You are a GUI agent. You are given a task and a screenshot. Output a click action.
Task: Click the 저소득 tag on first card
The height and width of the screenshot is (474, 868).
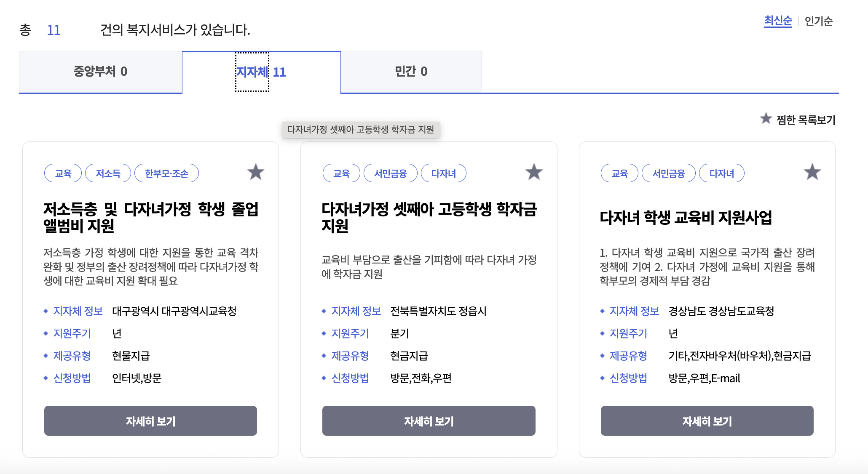[108, 173]
